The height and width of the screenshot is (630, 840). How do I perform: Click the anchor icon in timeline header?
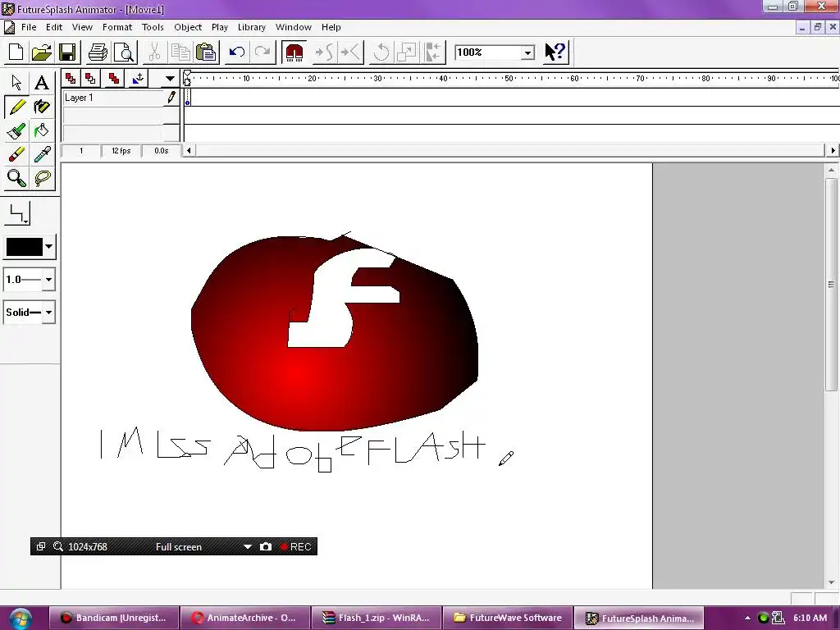(x=138, y=79)
